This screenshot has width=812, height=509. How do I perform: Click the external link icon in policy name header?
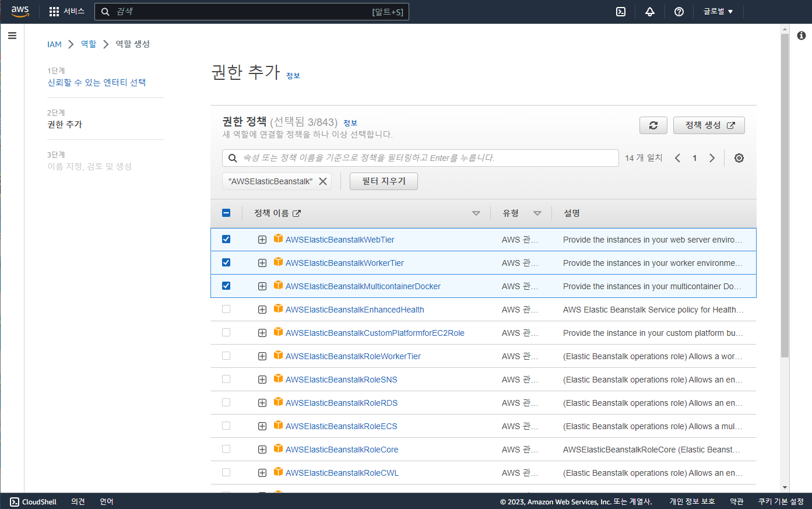[297, 213]
